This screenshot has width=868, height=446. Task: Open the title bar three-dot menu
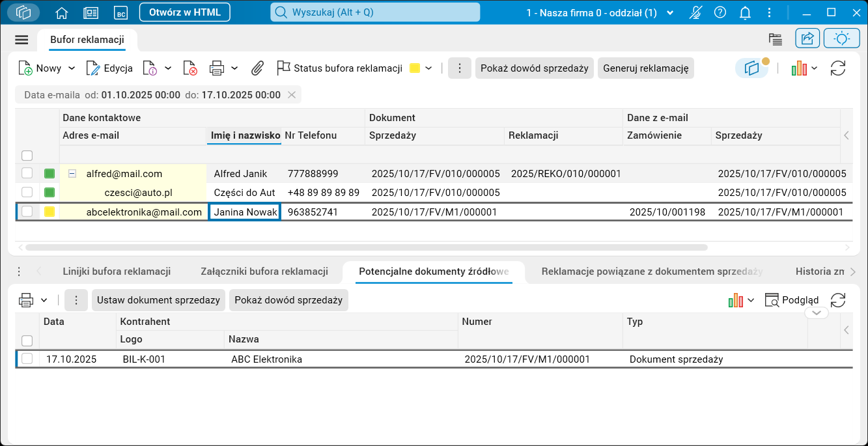770,12
